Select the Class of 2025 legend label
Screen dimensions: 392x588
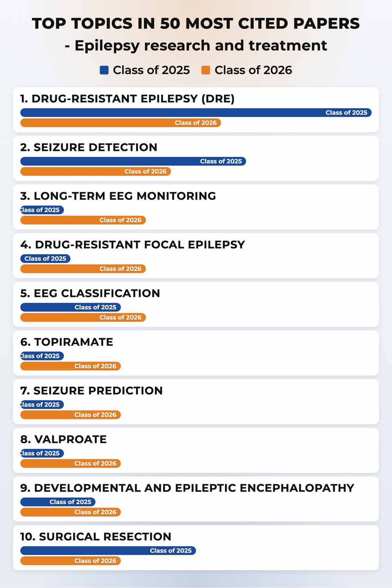pos(151,70)
